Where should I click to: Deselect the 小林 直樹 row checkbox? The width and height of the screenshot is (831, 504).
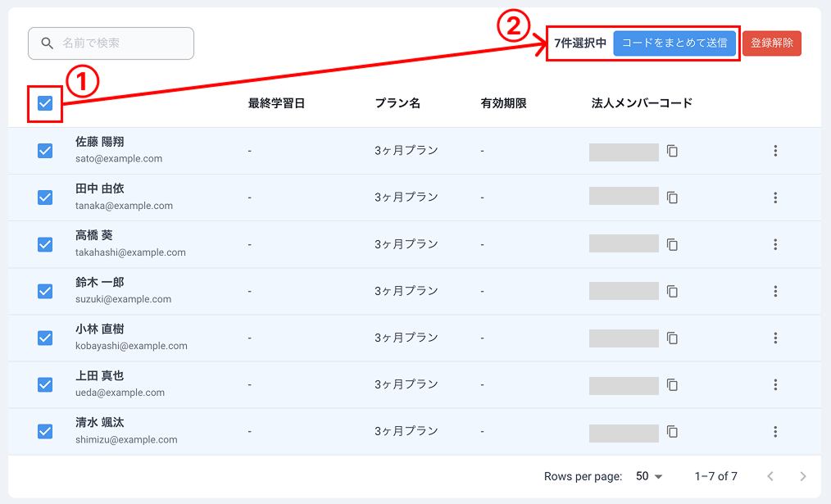(45, 338)
